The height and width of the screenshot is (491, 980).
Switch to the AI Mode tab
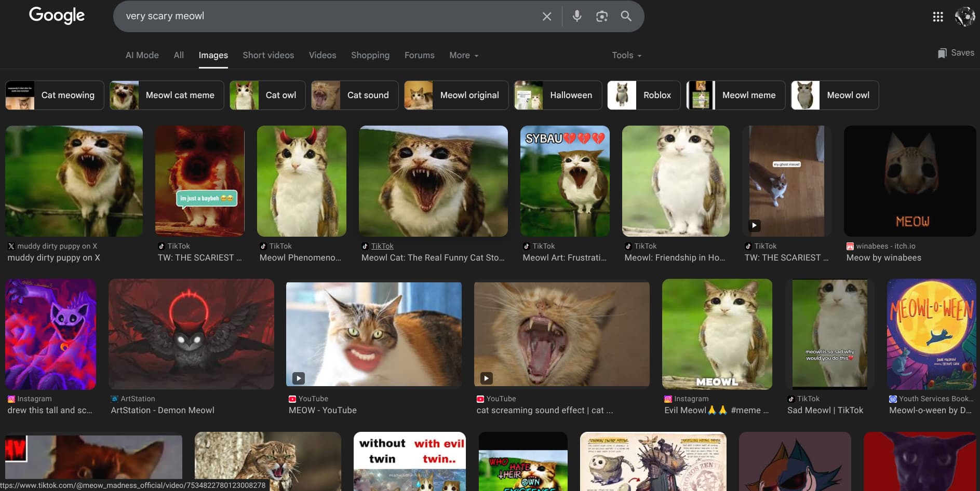[142, 55]
